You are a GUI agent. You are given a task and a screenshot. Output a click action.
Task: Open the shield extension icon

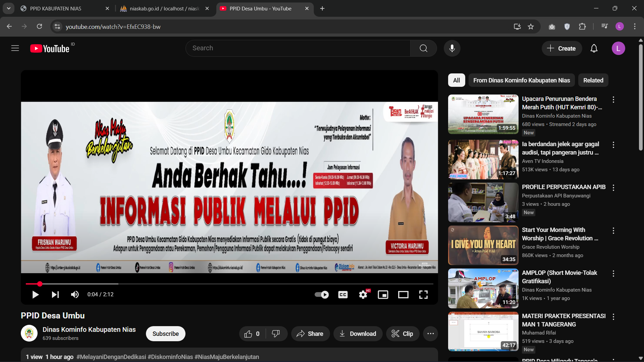point(567,26)
